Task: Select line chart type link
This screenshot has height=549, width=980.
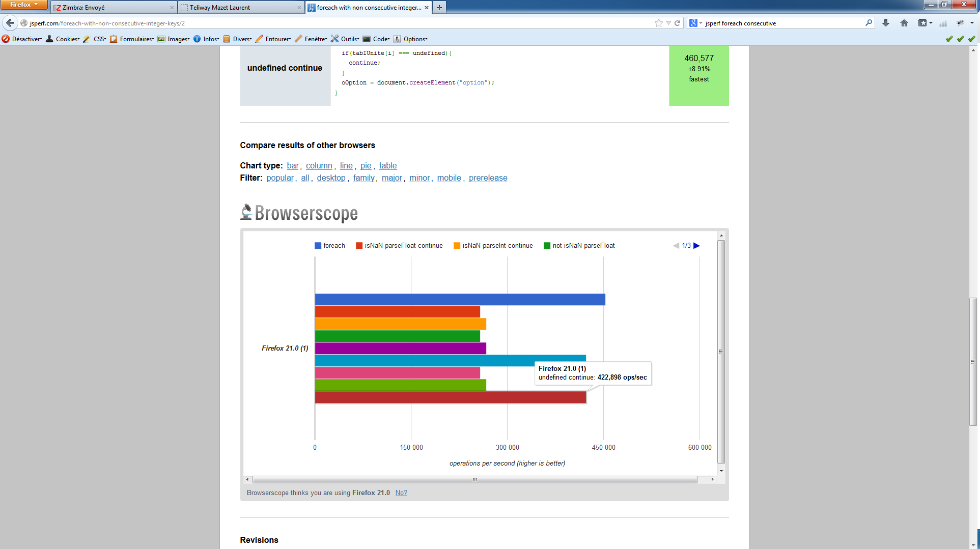Action: (346, 166)
